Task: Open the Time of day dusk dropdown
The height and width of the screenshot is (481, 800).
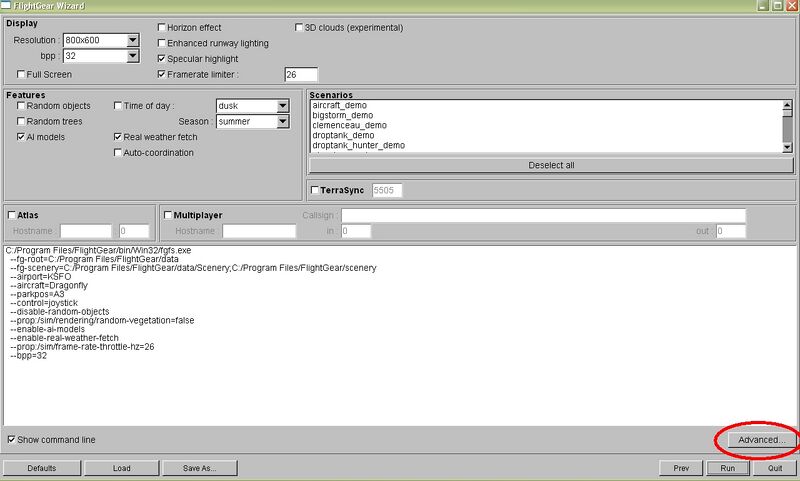Action: 283,106
